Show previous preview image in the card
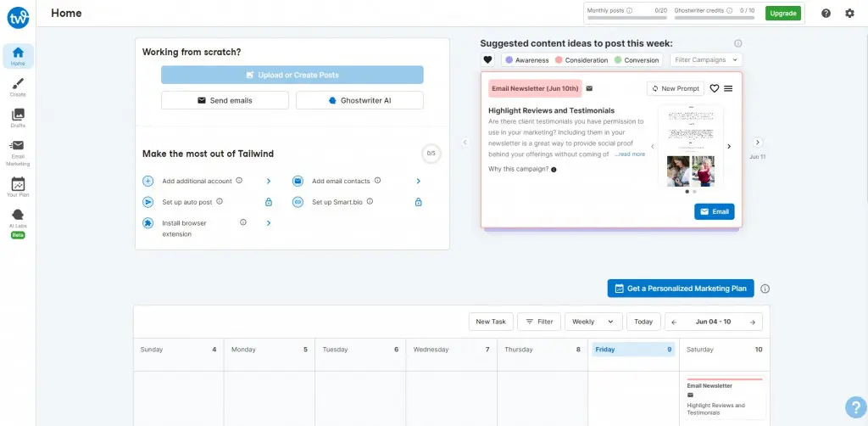This screenshot has height=426, width=868. 652,146
